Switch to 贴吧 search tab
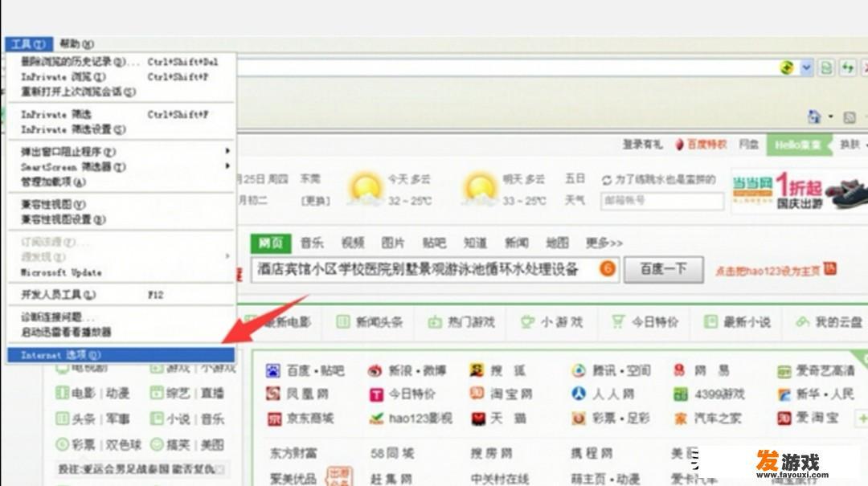Screen dimensions: 868x486 [x=434, y=243]
